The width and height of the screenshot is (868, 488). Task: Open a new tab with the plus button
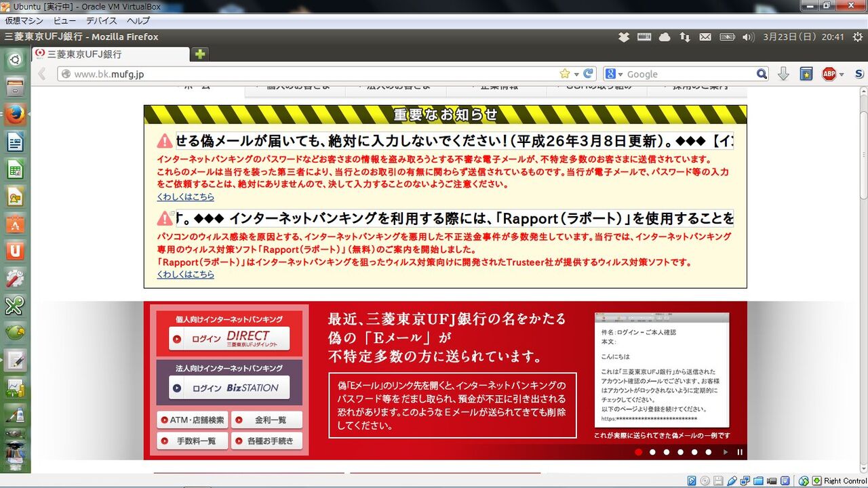click(x=200, y=54)
